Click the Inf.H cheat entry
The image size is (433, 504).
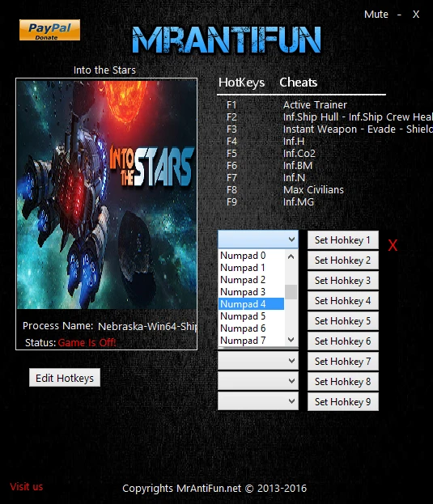coord(294,142)
